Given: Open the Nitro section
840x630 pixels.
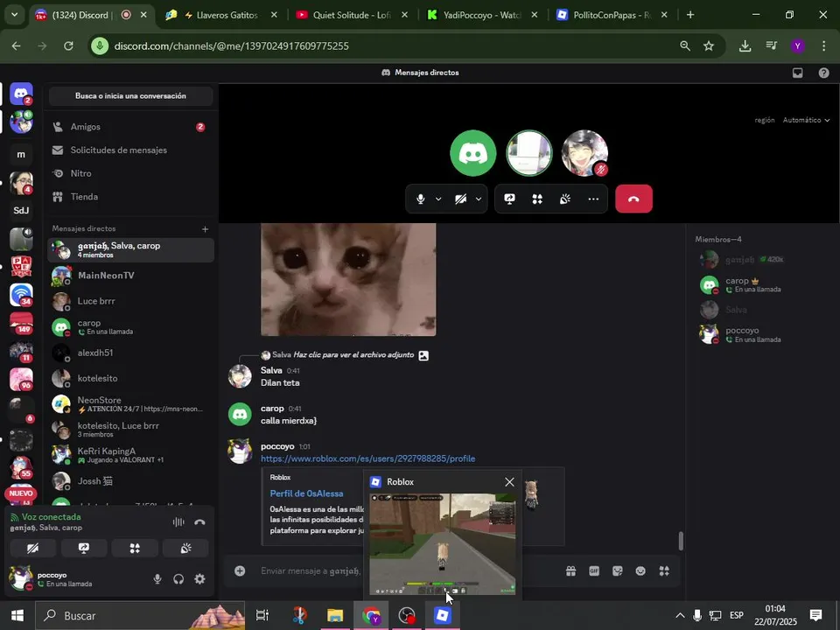Looking at the screenshot, I should 130,173.
